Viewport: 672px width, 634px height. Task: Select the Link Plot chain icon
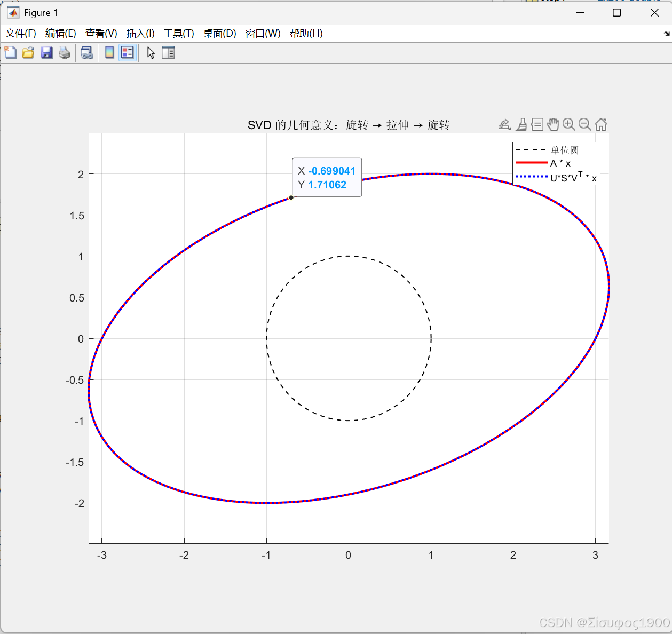pos(86,52)
